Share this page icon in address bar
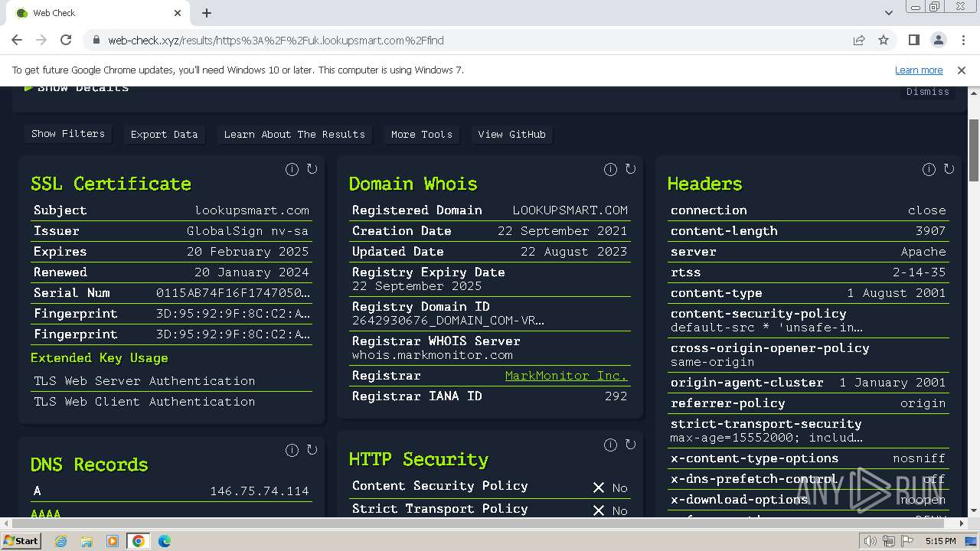The height and width of the screenshot is (551, 980). click(x=859, y=40)
